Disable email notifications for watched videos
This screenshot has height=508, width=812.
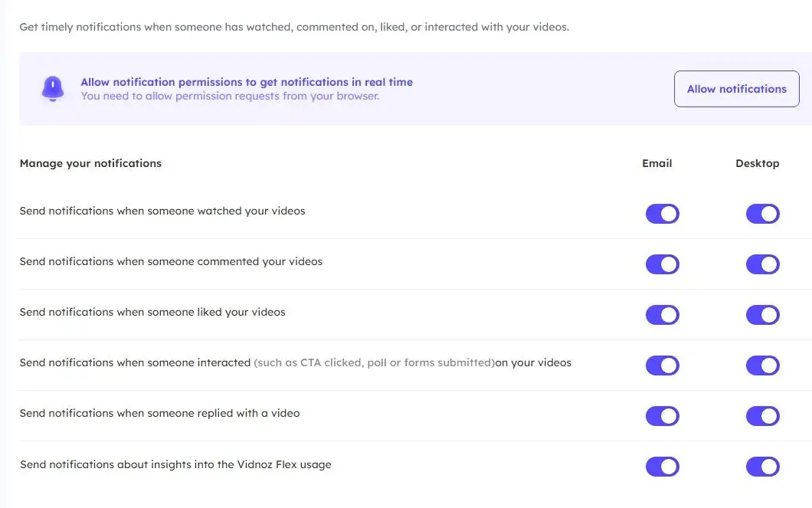coord(662,214)
